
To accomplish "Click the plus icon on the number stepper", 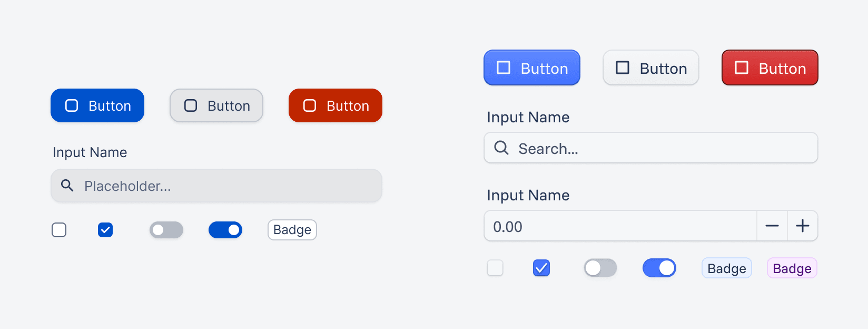I will (x=803, y=226).
